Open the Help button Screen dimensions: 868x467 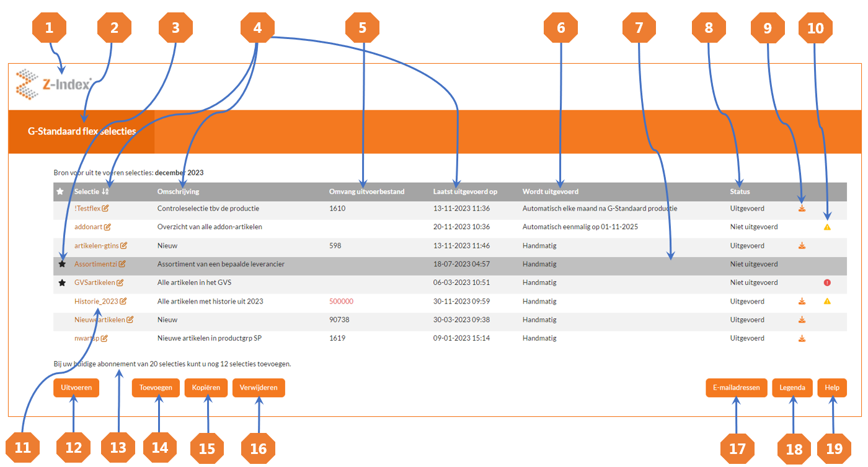click(832, 388)
